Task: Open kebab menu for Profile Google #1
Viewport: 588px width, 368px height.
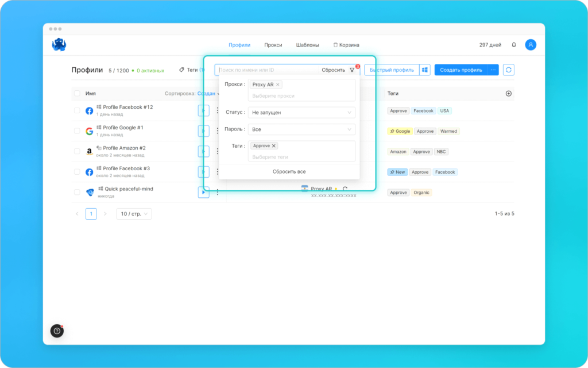Action: pos(218,131)
